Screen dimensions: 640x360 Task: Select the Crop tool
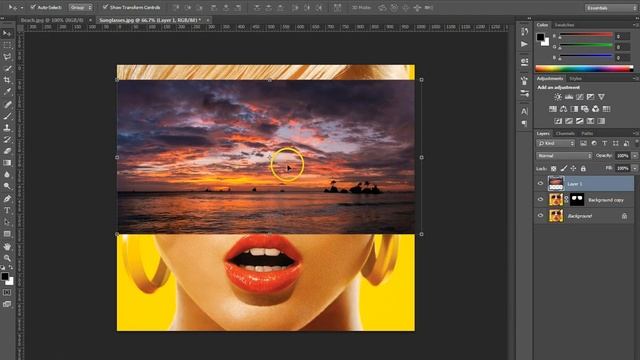(7, 80)
